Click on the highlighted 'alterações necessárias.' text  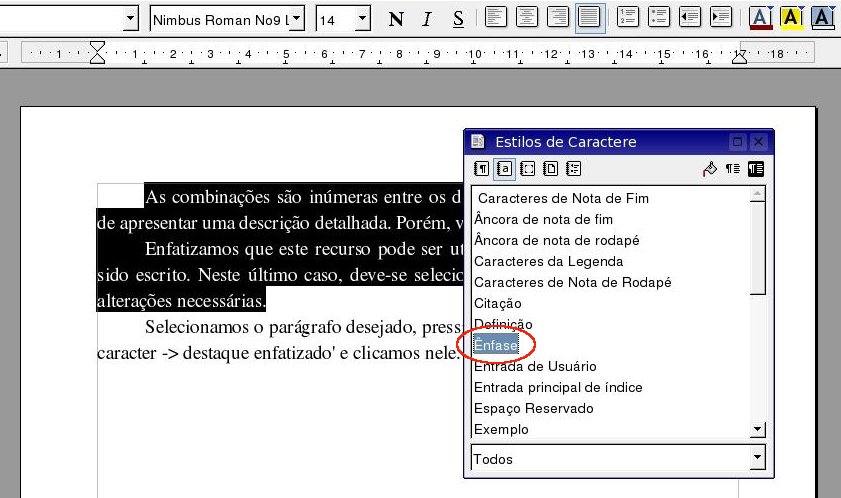[181, 301]
